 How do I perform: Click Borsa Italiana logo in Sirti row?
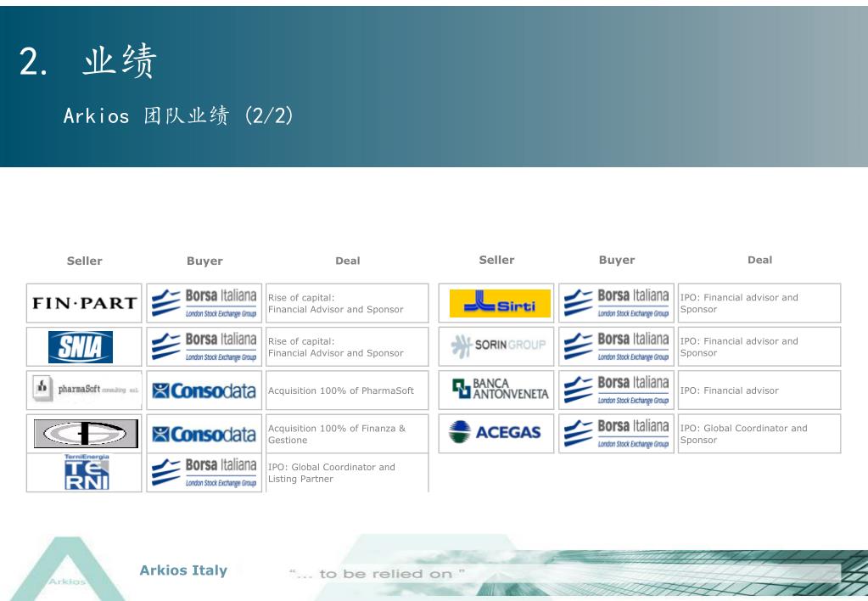(x=616, y=303)
